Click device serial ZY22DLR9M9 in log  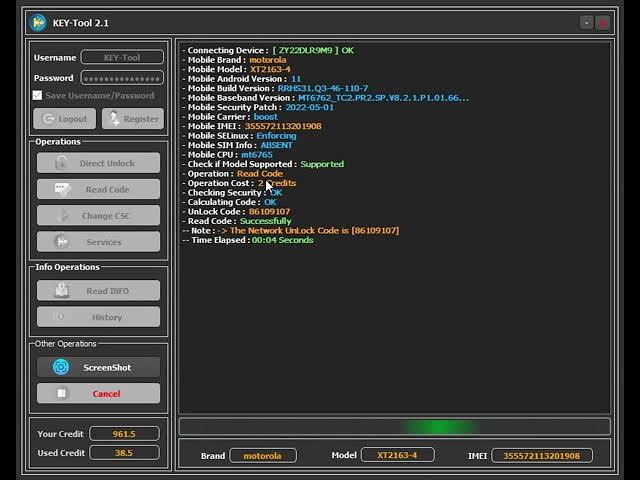click(306, 50)
